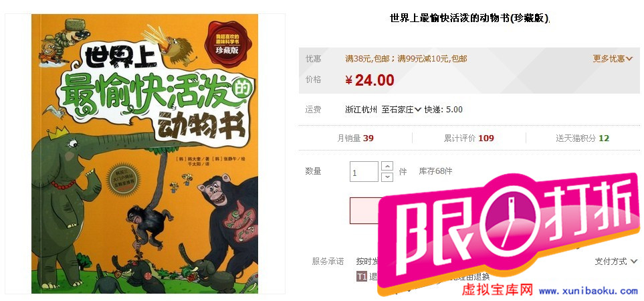644x301 pixels.
Task: Decrease quantity with the down arrow
Action: pos(387,177)
